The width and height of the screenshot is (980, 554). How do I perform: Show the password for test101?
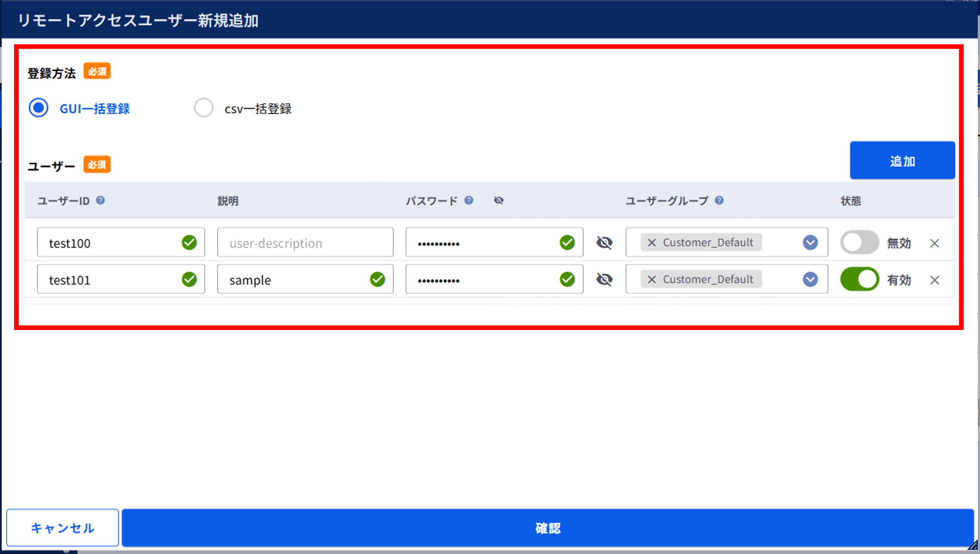(x=604, y=279)
